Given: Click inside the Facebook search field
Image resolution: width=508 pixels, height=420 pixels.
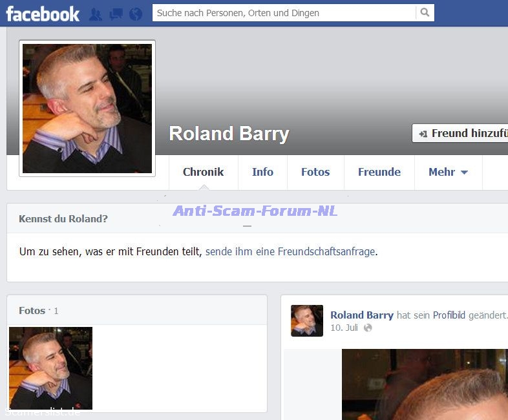Looking at the screenshot, I should point(284,13).
